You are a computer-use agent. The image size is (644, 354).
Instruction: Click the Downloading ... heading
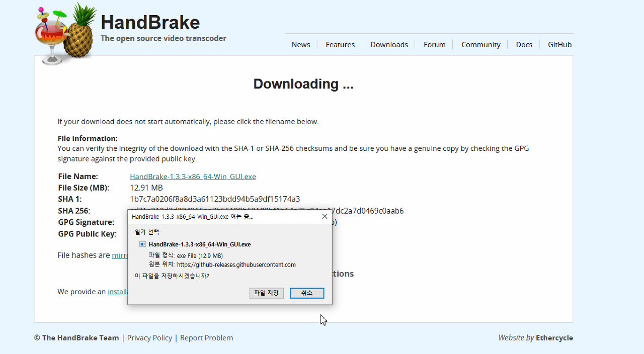(303, 84)
